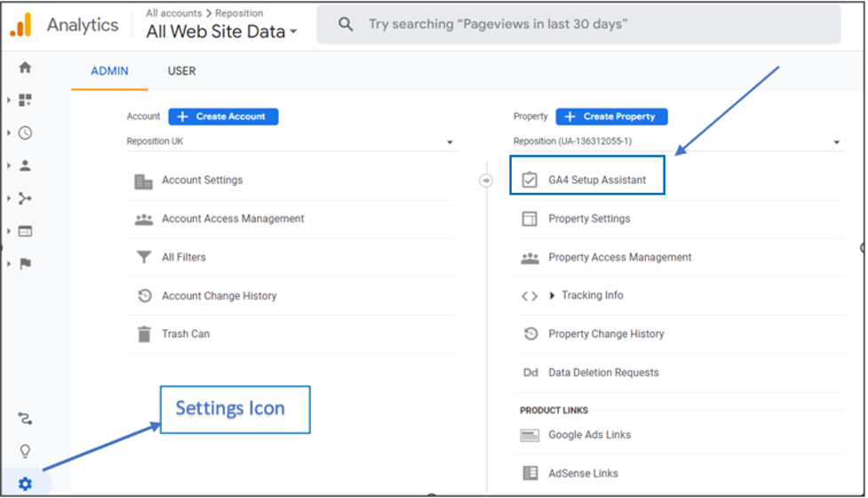Open the Customization dashboards icon in sidebar
This screenshot has height=498, width=868.
tap(25, 100)
